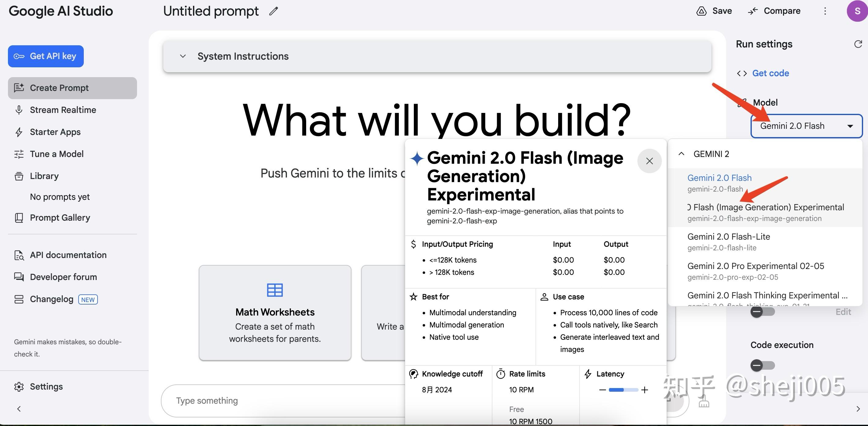Image resolution: width=868 pixels, height=426 pixels.
Task: Open the Model selection dropdown
Action: pos(806,126)
